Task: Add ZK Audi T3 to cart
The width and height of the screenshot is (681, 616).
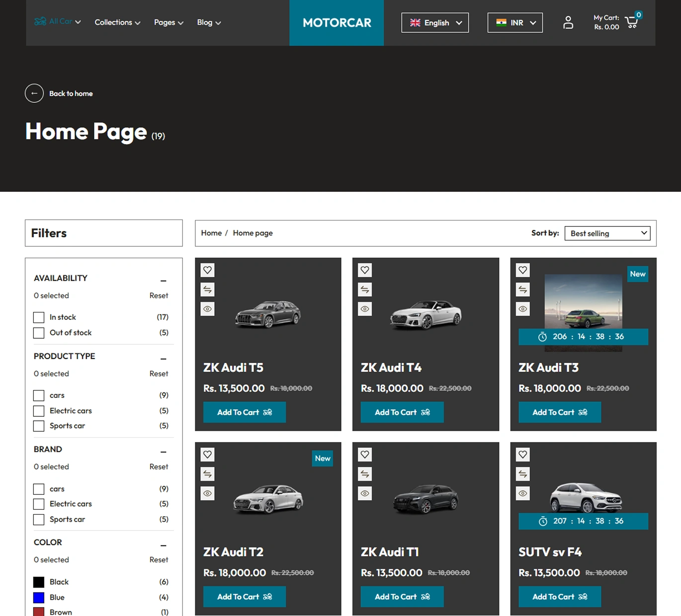Action: point(560,412)
